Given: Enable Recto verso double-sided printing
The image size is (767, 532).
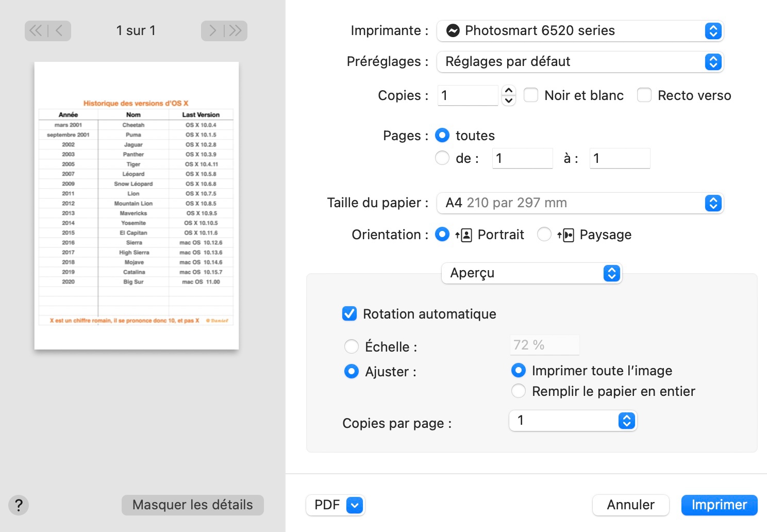Looking at the screenshot, I should [x=644, y=95].
